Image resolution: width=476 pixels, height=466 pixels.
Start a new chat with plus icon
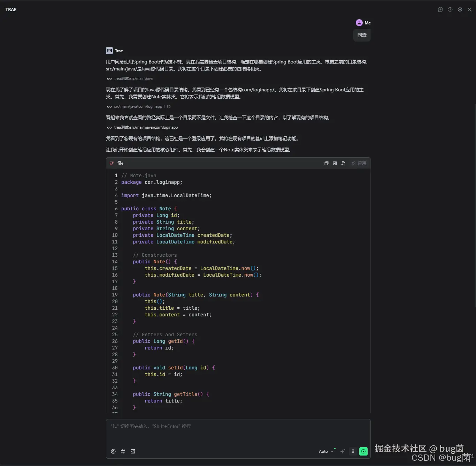(x=440, y=9)
